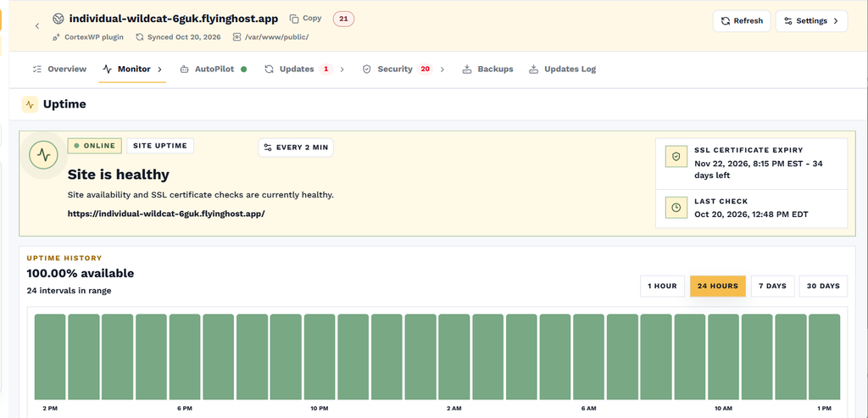Click the text Synced Oct 20, 2026
Screen dimensions: 868x418
[184, 37]
